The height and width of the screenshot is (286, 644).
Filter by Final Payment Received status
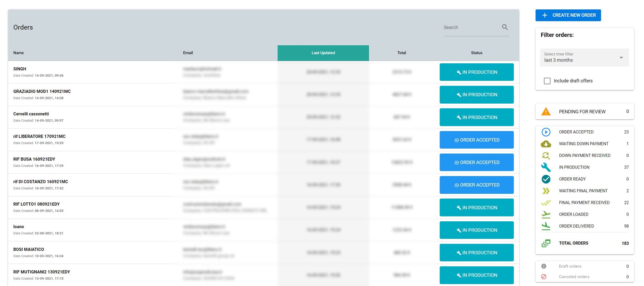pos(584,203)
